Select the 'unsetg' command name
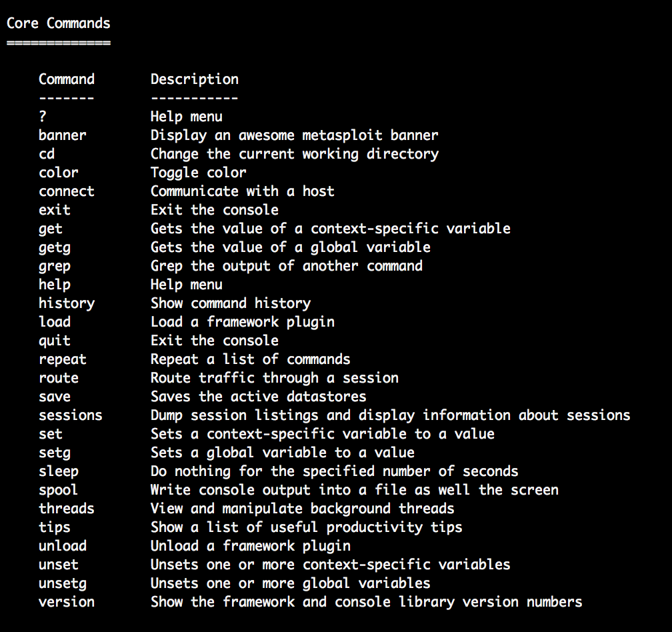This screenshot has width=672, height=632. coord(63,584)
